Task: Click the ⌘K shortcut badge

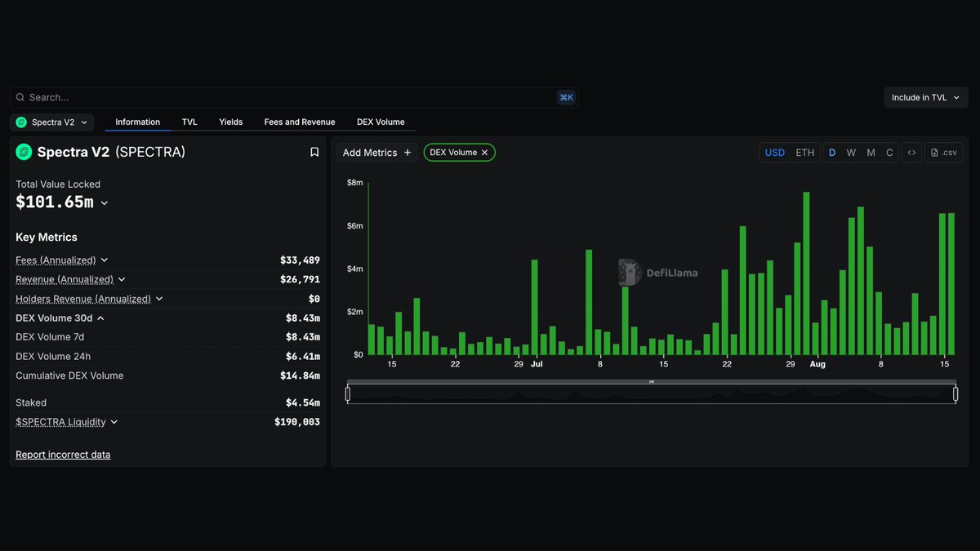Action: tap(566, 97)
